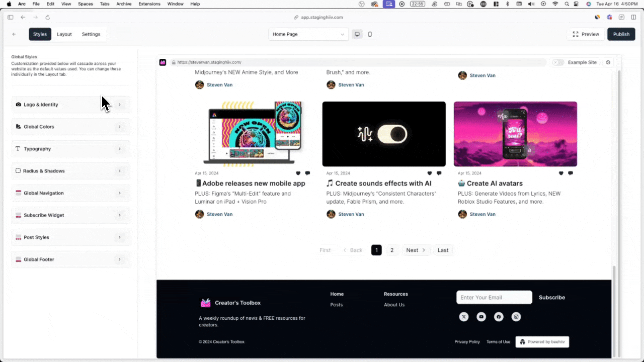Click the footer Subscribe button
Screen dimensions: 644x362
click(552, 297)
